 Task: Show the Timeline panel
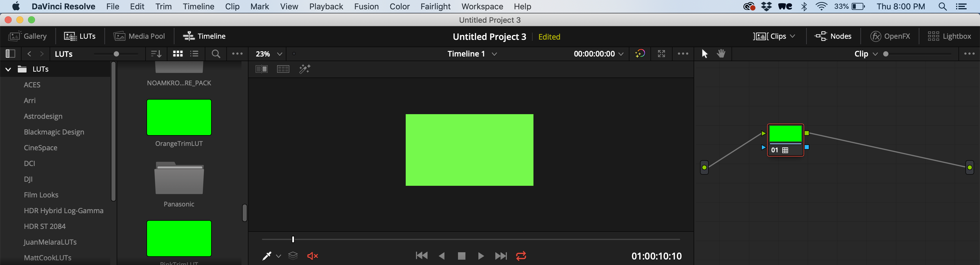tap(204, 36)
